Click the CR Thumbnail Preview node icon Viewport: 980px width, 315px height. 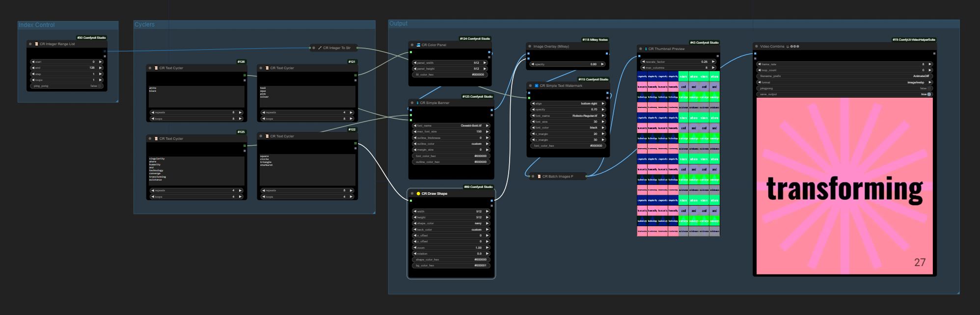tap(646, 49)
